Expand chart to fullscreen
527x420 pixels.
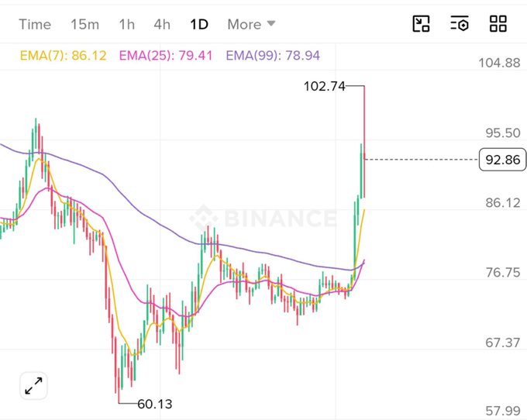(33, 386)
